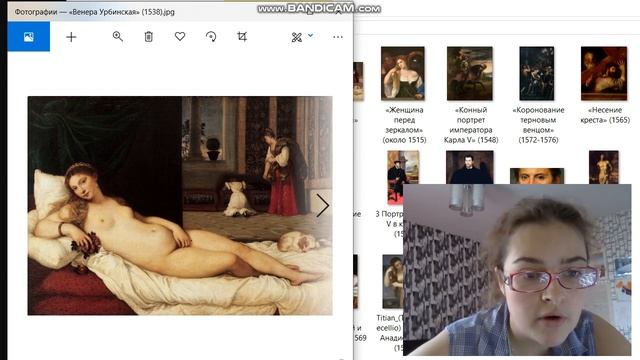
Task: Open the See more three-dots menu
Action: pyautogui.click(x=338, y=37)
